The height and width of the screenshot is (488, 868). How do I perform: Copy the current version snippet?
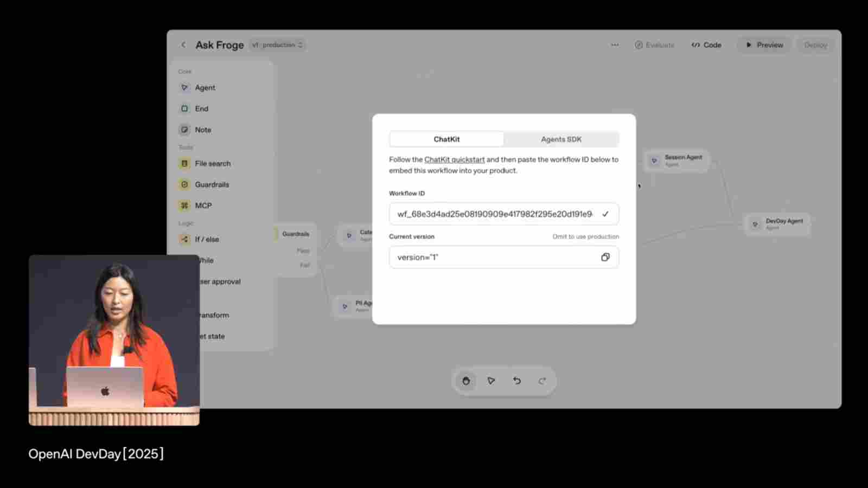(x=605, y=257)
